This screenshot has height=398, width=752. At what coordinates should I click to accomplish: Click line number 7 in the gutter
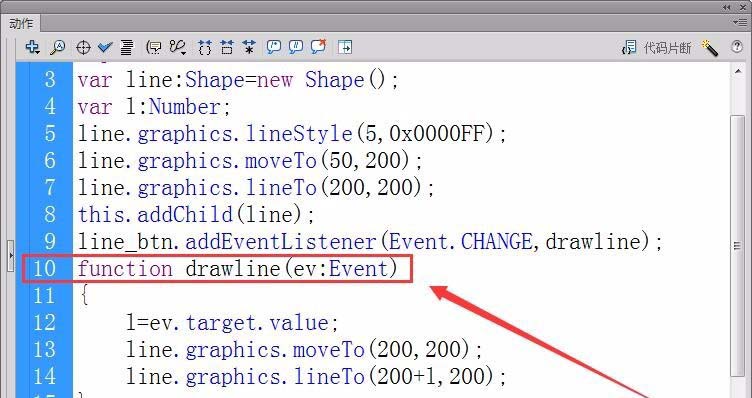coord(50,187)
